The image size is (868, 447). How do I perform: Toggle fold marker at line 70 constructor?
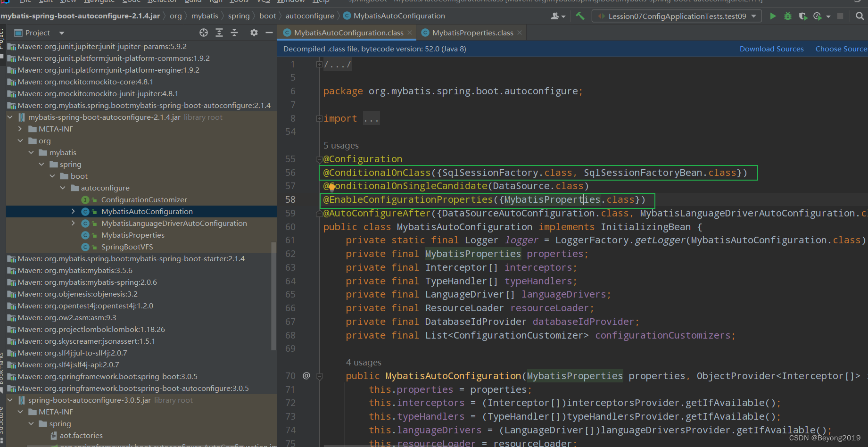tap(319, 376)
